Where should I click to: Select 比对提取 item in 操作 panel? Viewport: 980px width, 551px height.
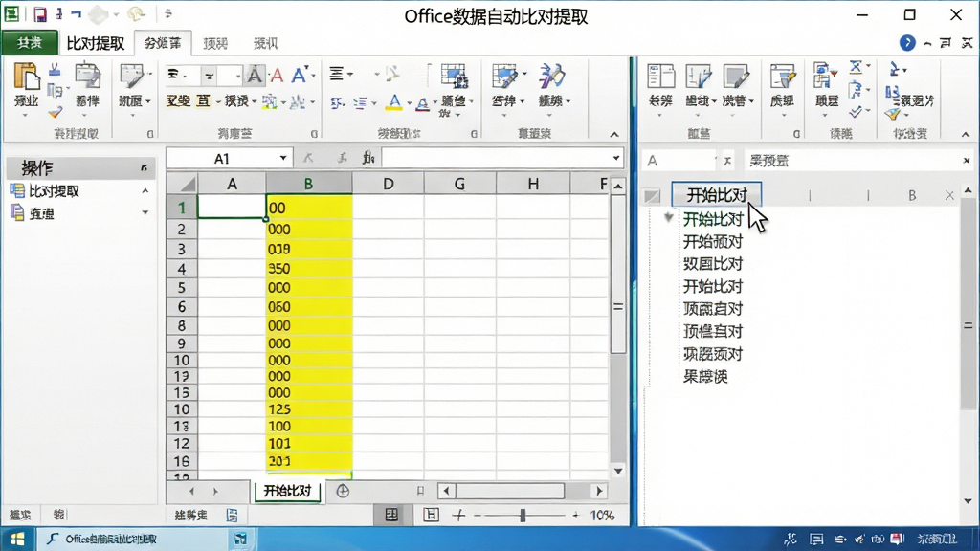tap(54, 191)
